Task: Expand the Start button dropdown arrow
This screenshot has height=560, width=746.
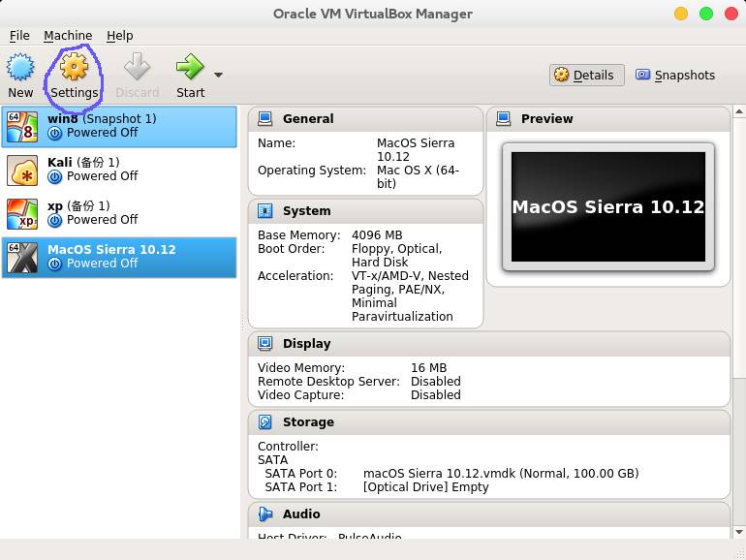Action: pyautogui.click(x=218, y=75)
